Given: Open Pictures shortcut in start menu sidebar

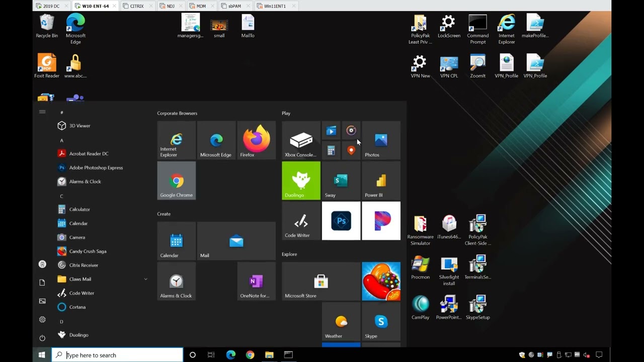Looking at the screenshot, I should (42, 301).
